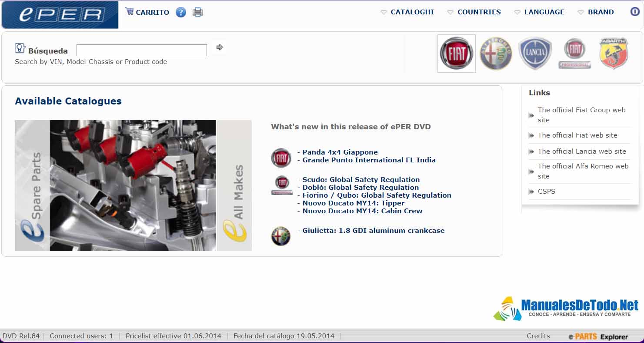Click Giulietta: 1.8 GDI aluminum crankcase entry
This screenshot has width=644, height=343.
tap(374, 231)
